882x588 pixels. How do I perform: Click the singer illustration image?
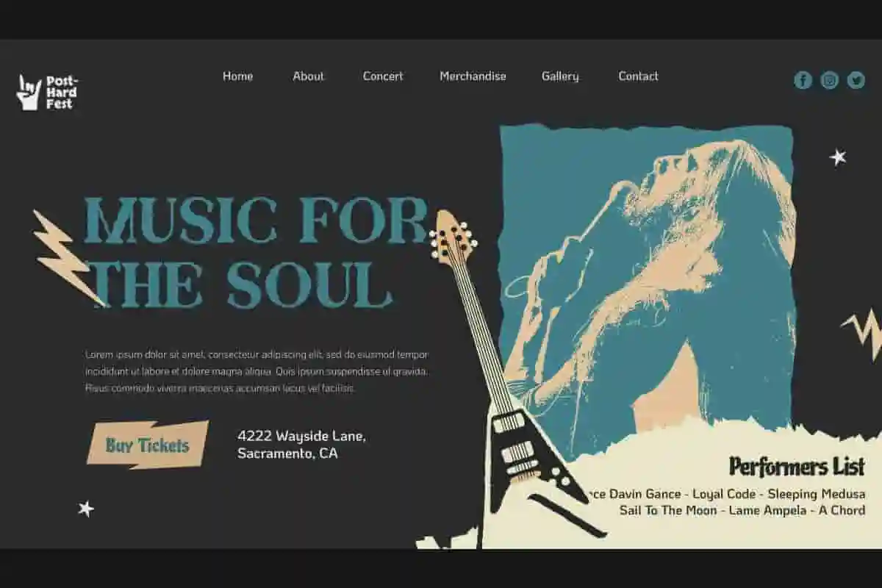[647, 287]
